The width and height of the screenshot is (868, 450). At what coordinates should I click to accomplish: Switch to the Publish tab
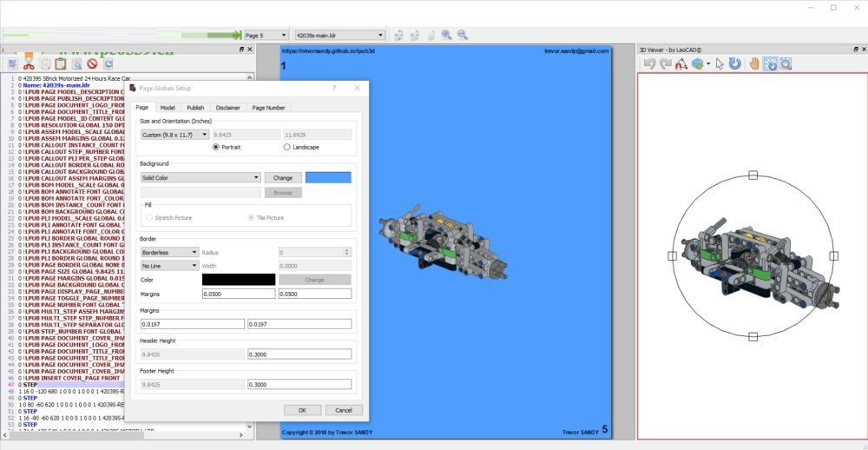[x=195, y=108]
